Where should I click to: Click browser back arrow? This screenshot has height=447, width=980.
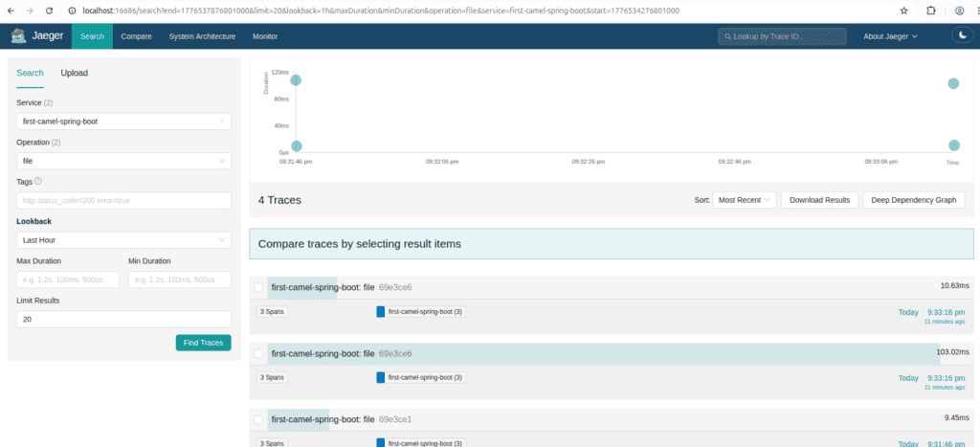(11, 11)
